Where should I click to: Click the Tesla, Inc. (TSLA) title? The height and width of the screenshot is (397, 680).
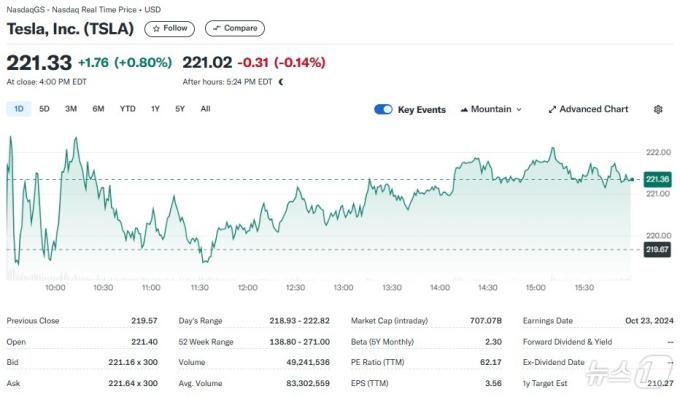70,29
